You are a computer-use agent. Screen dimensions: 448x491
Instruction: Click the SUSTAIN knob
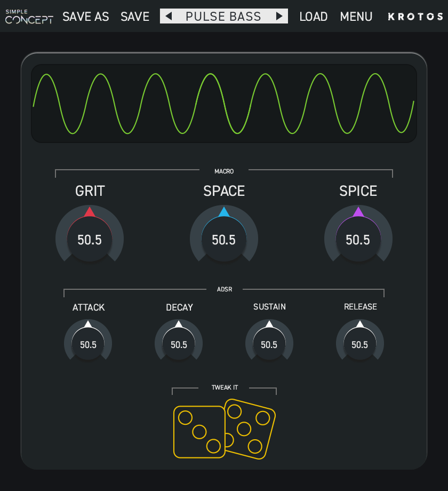(x=269, y=342)
